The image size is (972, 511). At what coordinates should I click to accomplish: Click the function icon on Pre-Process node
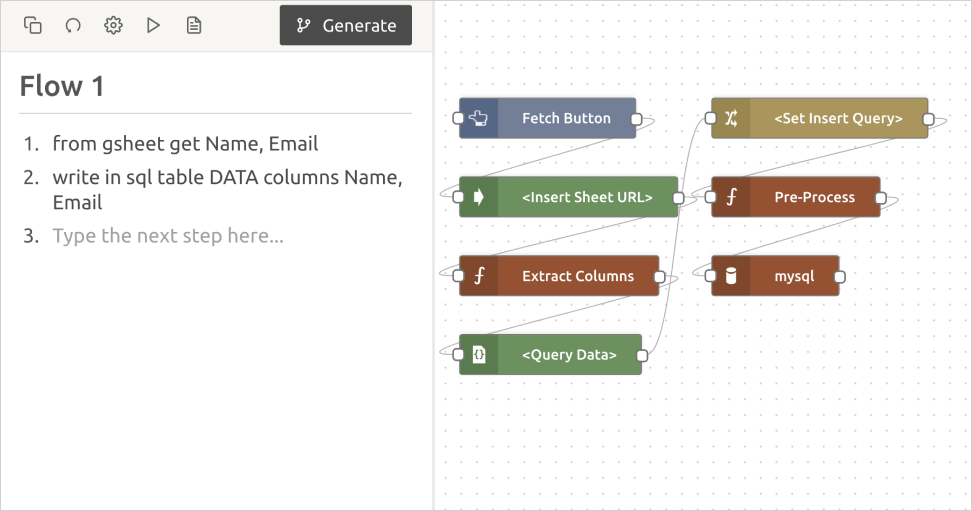(x=731, y=197)
